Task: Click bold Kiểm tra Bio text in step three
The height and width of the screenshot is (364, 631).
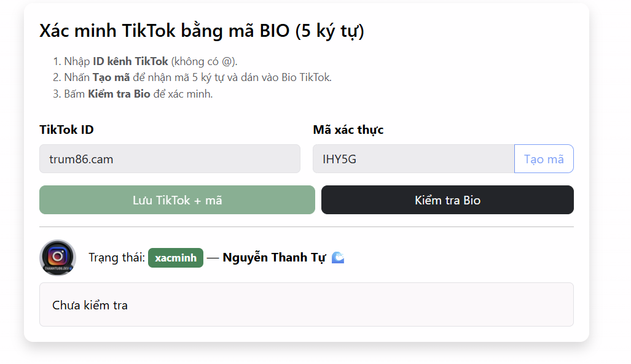Action: pos(119,94)
